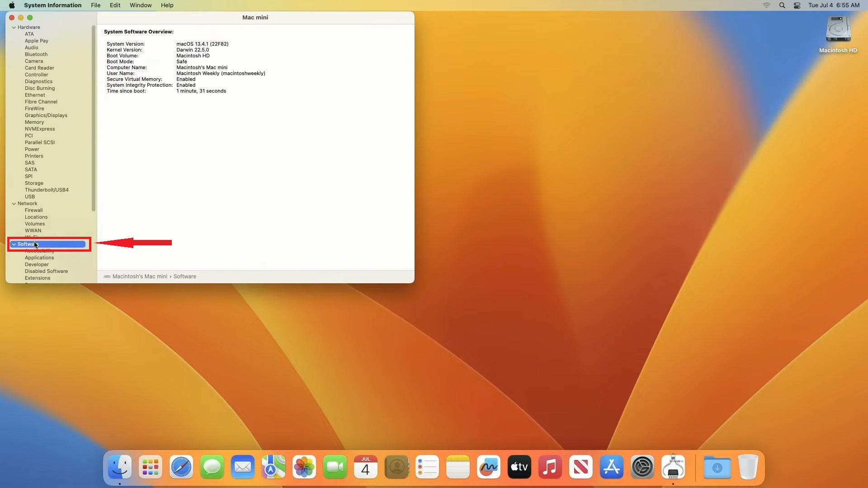Collapse the Software section
Image resolution: width=868 pixels, height=488 pixels.
(x=14, y=244)
